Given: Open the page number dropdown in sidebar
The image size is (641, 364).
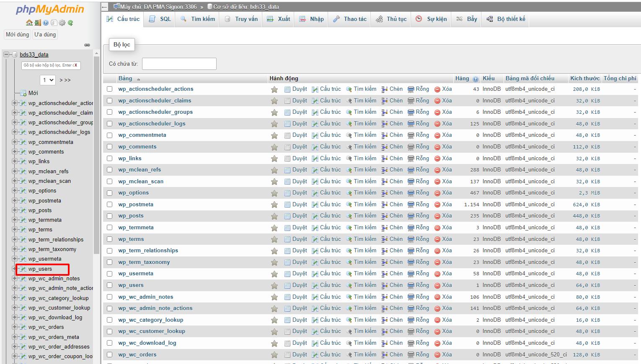Looking at the screenshot, I should (x=48, y=80).
